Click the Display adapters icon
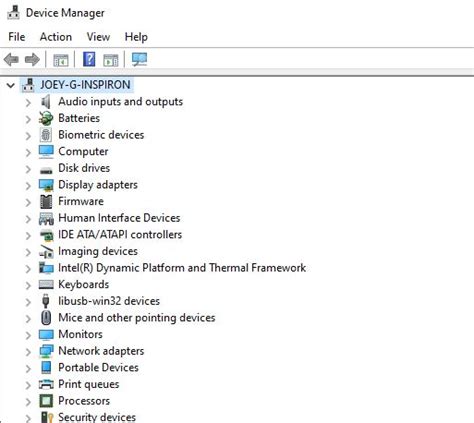The height and width of the screenshot is (423, 474). pos(46,185)
